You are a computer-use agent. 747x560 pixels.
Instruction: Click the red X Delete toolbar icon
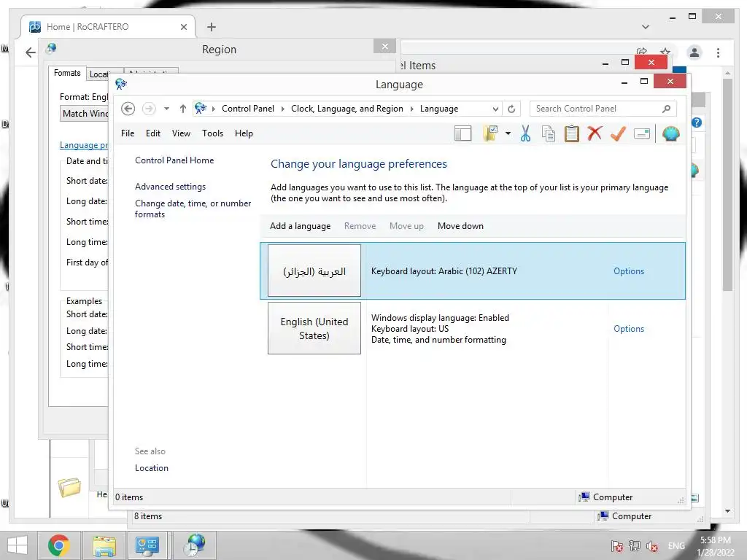point(595,133)
